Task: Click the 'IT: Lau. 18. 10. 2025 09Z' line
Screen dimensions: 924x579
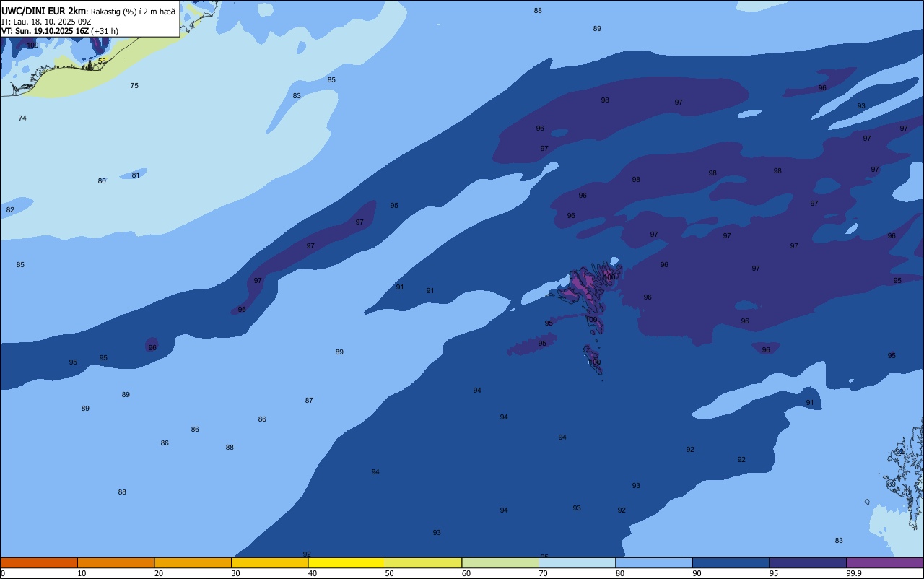Action: click(x=46, y=22)
